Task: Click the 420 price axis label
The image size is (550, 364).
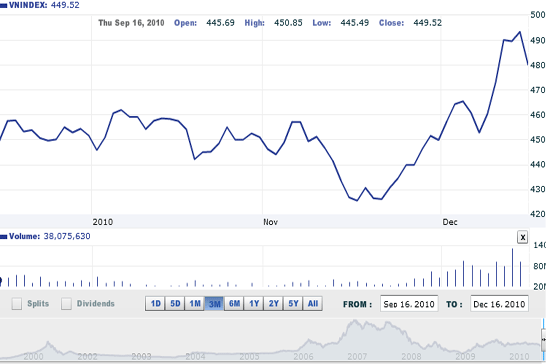Action: click(538, 214)
